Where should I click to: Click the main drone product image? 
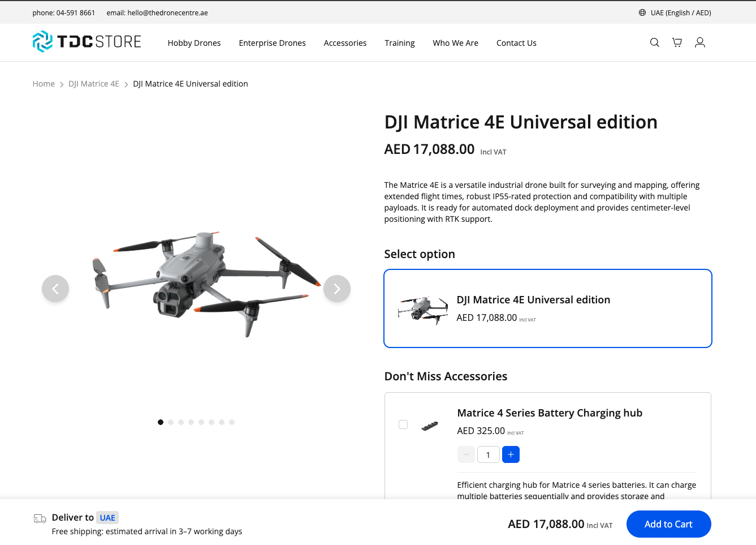[207, 284]
